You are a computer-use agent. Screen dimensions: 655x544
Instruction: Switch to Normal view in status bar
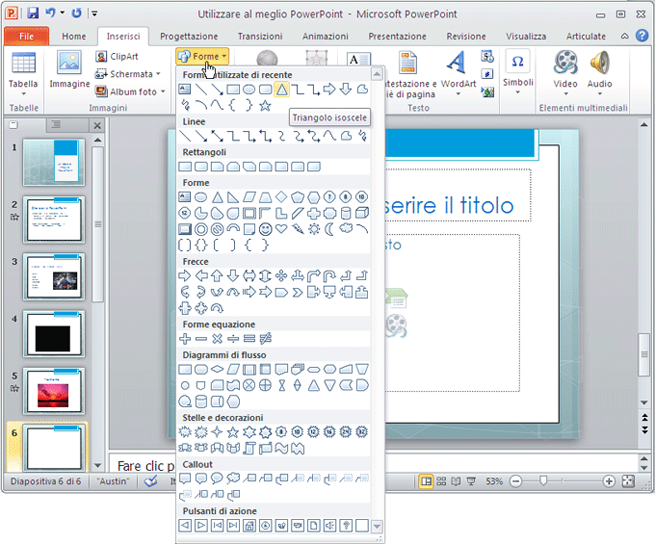426,481
